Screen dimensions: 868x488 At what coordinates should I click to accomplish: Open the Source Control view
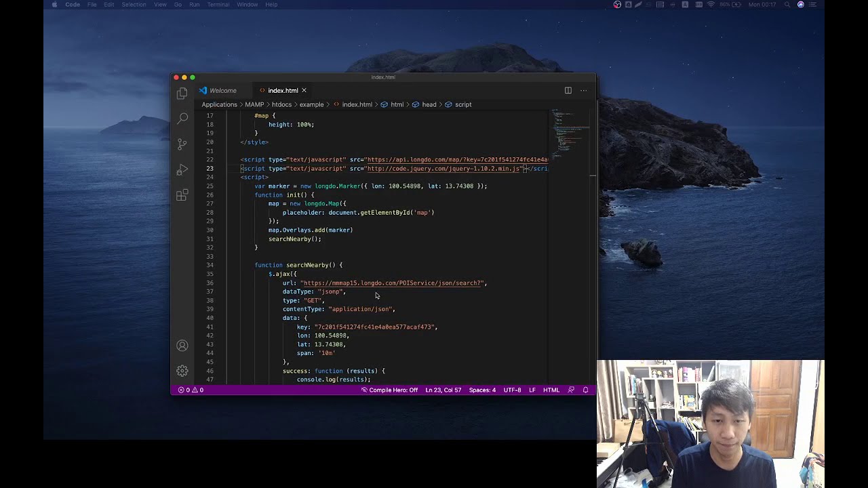pyautogui.click(x=182, y=144)
